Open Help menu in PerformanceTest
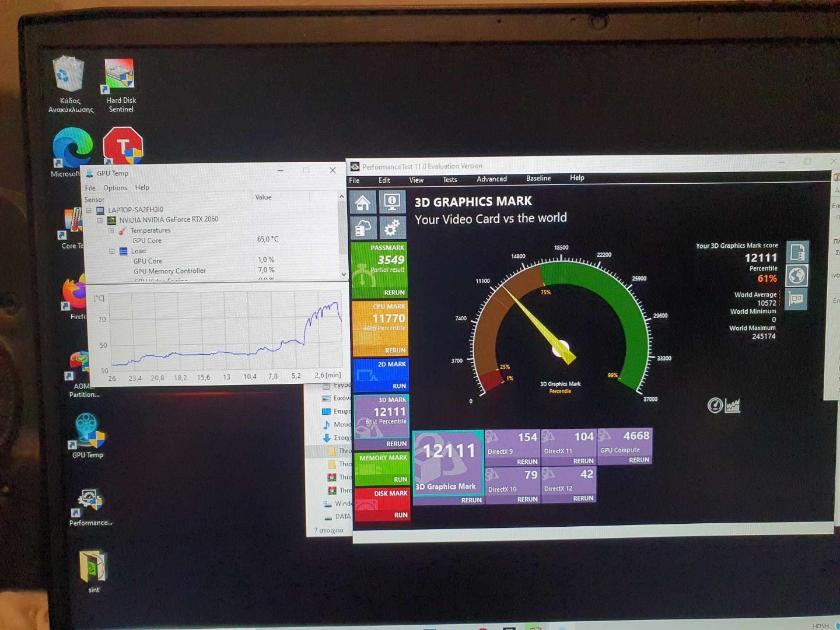The width and height of the screenshot is (840, 630). pyautogui.click(x=577, y=178)
